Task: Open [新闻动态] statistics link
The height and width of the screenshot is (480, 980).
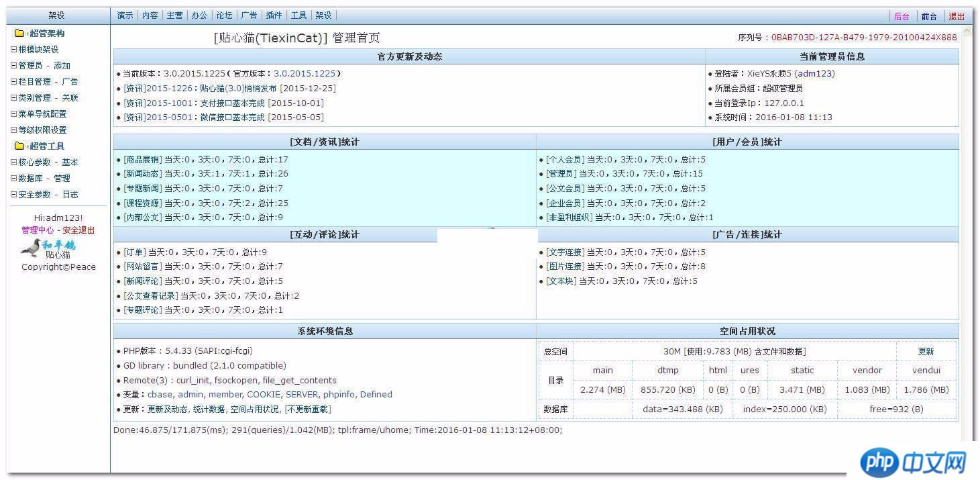Action: pos(143,174)
